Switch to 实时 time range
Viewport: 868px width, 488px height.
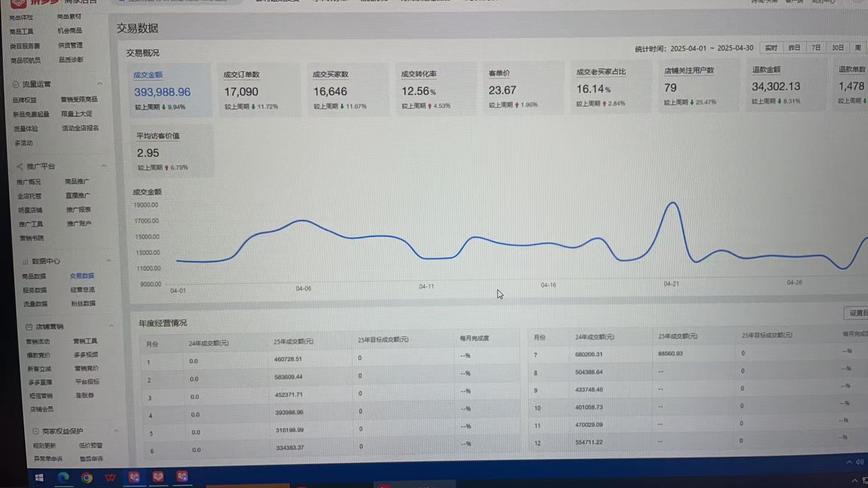[771, 48]
